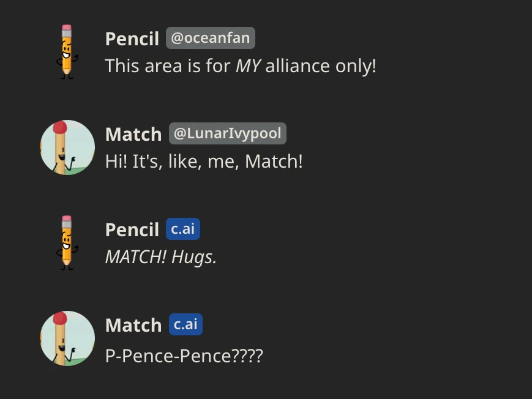Click the bottom Match name label
The image size is (532, 399).
coord(133,324)
